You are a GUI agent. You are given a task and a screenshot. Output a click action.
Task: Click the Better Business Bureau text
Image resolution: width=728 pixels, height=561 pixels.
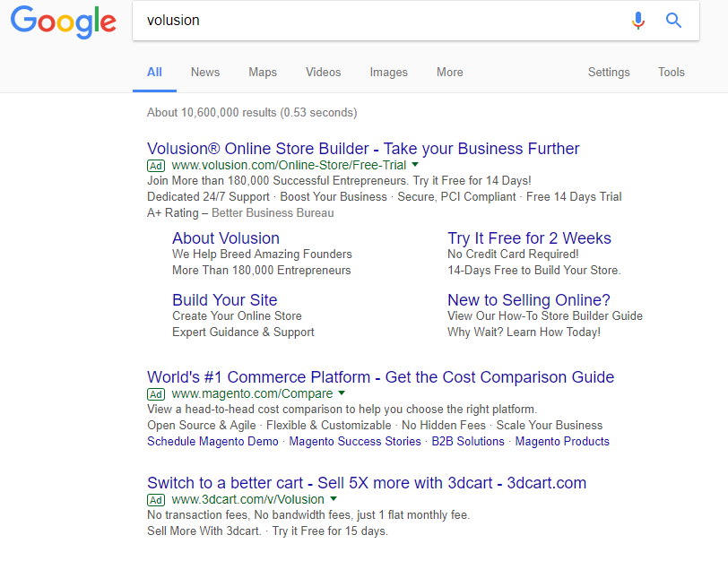click(273, 212)
